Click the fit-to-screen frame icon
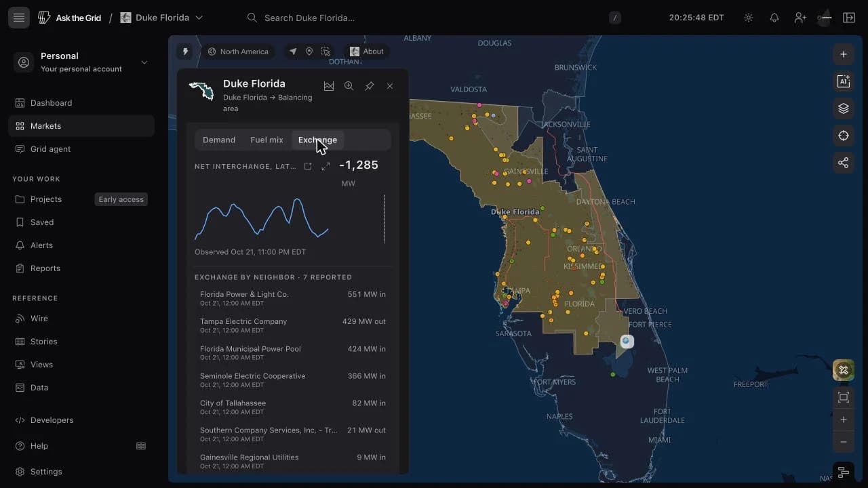This screenshot has width=868, height=488. (x=844, y=397)
